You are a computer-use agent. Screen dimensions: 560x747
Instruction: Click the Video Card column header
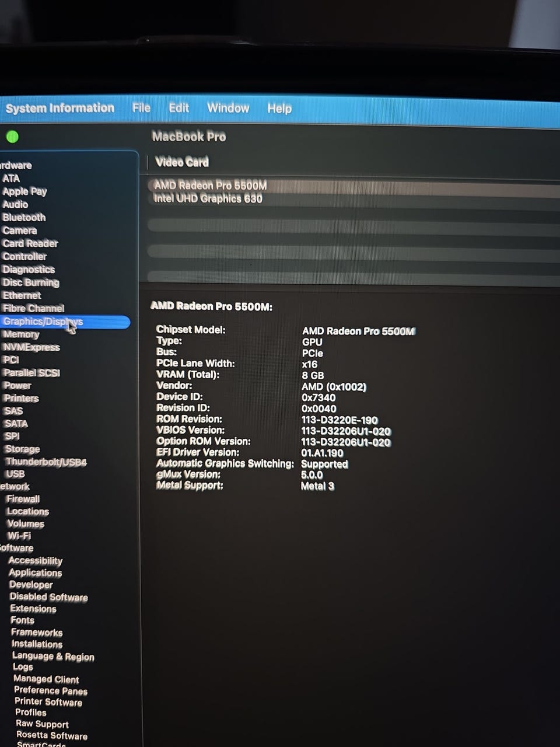pos(182,162)
